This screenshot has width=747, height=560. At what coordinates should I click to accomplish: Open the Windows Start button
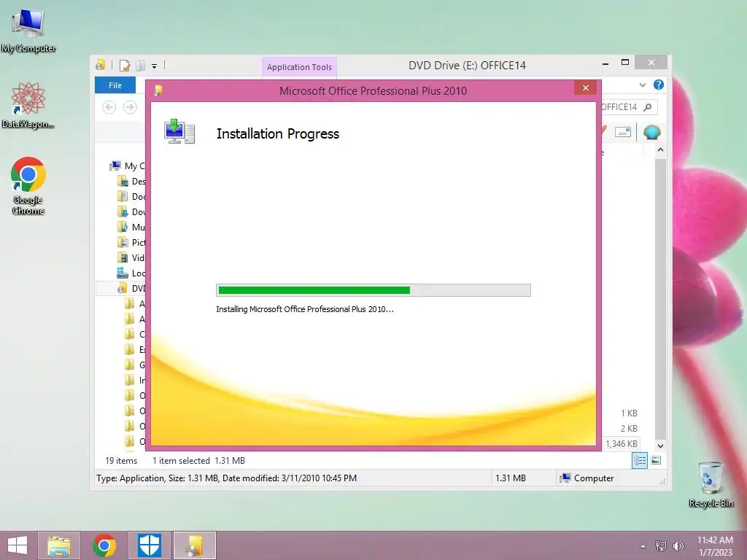point(18,545)
